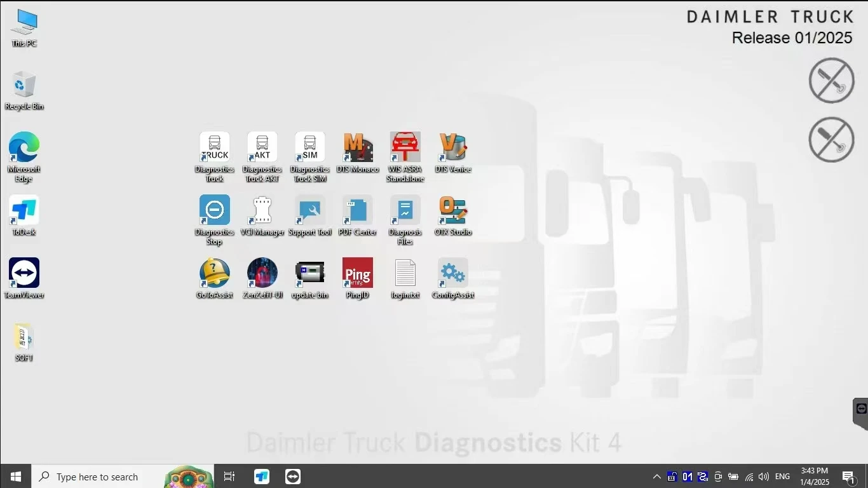
Task: Click the search highlight image in taskbar
Action: click(x=189, y=477)
